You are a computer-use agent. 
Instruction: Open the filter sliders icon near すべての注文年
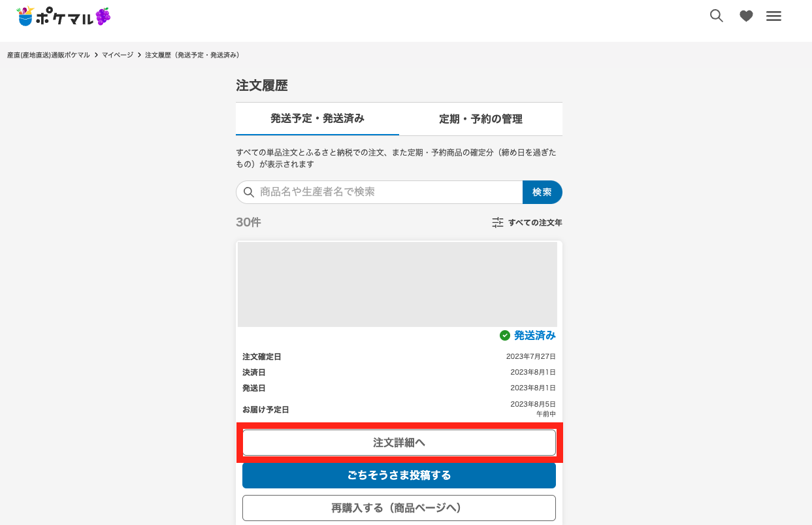point(497,222)
